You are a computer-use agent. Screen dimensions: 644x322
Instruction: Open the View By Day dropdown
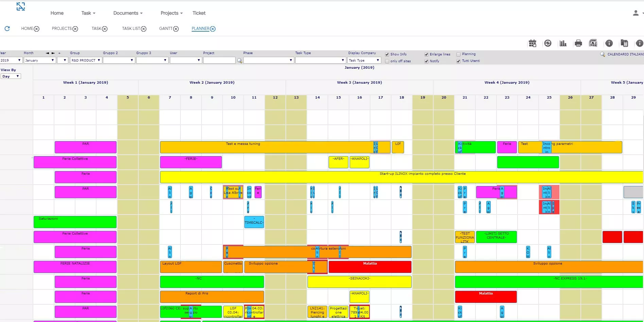[11, 76]
